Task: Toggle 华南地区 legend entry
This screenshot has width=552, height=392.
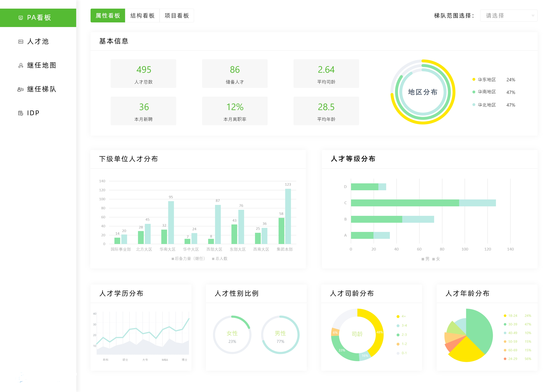Action: pos(487,92)
